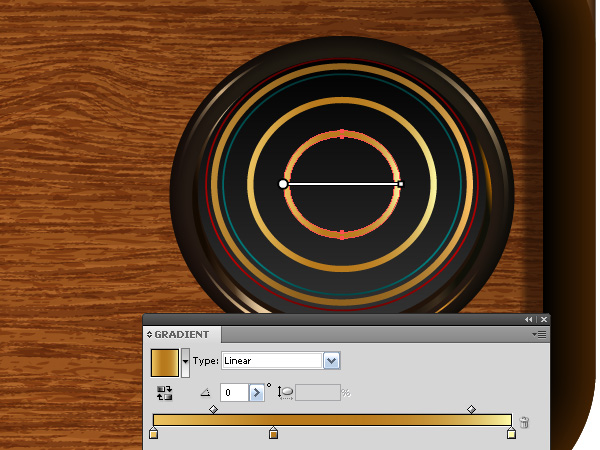Click the gradient annotator square end handle

coord(401,184)
